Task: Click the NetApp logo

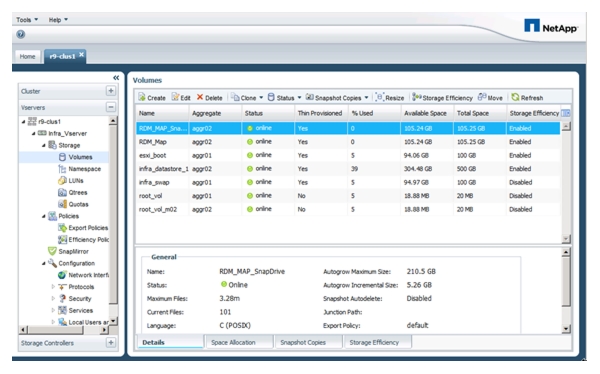Action: [551, 26]
